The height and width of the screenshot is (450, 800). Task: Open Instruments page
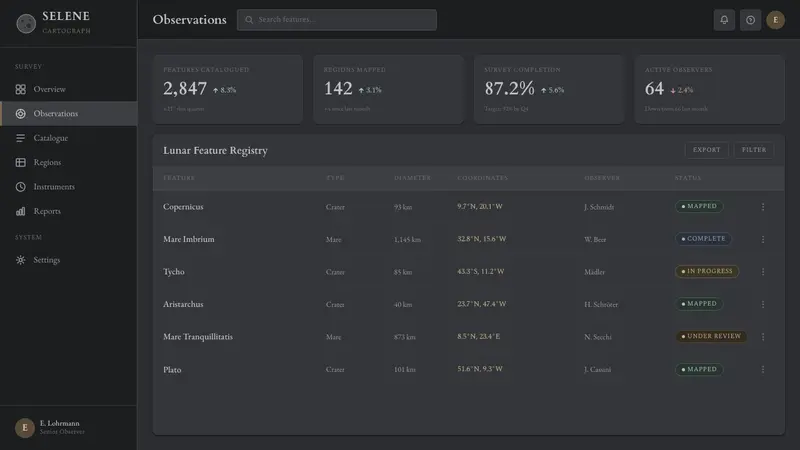point(68,187)
